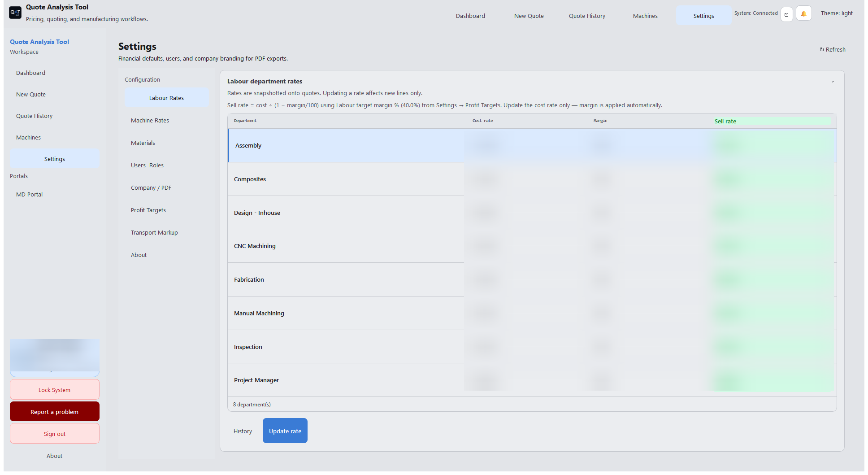Open Dashboard in the top navigation bar
The height and width of the screenshot is (475, 868).
click(x=470, y=16)
